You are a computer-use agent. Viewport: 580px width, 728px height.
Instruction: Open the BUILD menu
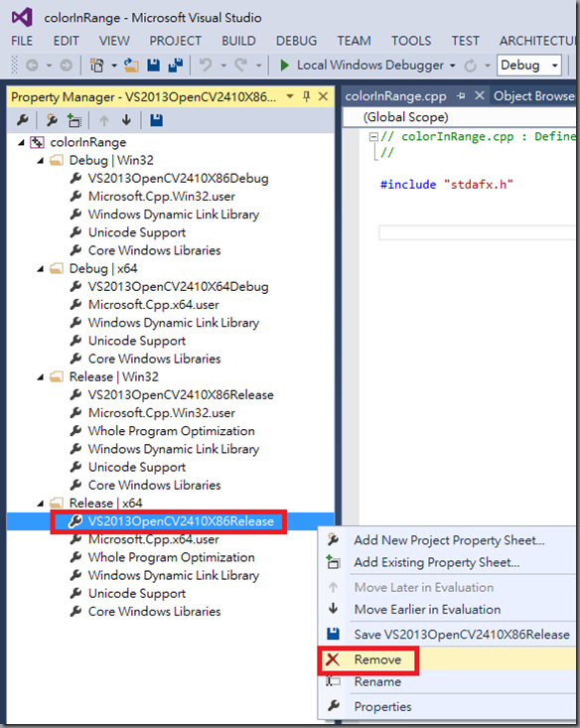click(x=238, y=41)
